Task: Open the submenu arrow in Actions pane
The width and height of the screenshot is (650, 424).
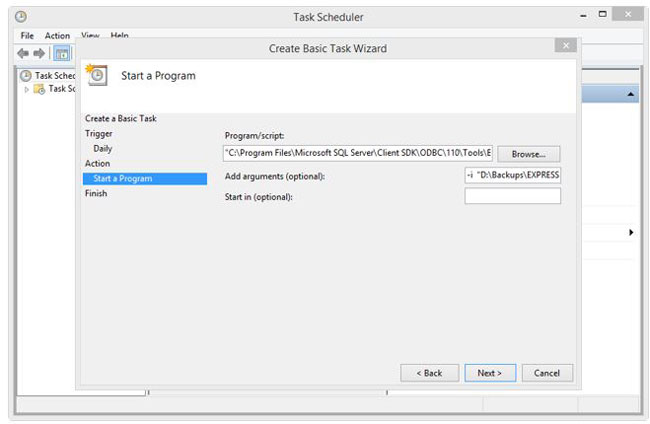Action: [x=631, y=232]
